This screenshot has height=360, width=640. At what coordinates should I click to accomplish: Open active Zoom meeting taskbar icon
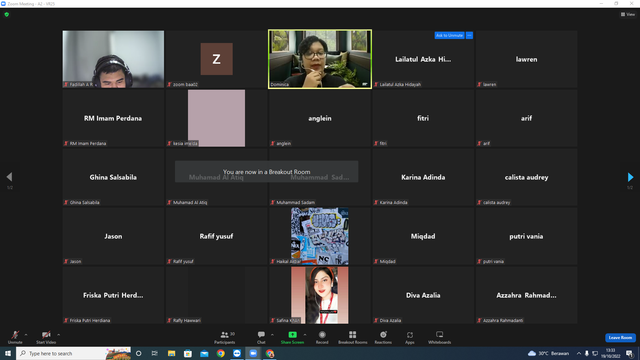click(x=253, y=353)
